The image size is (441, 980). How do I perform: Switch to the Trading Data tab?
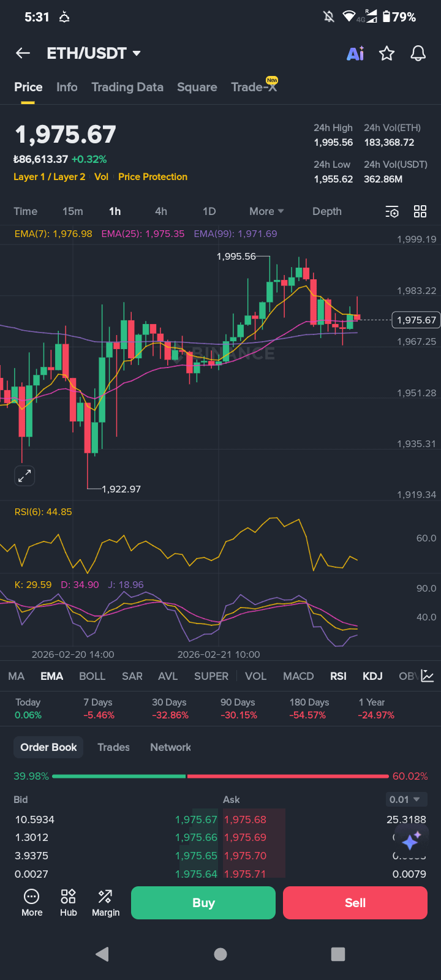click(127, 87)
